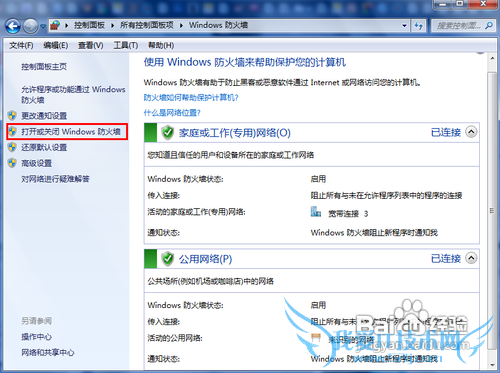Click the page title 使用 Windows 防火墙来帮助保护您的计算机
Viewport: 500px width, 373px height.
coord(245,62)
